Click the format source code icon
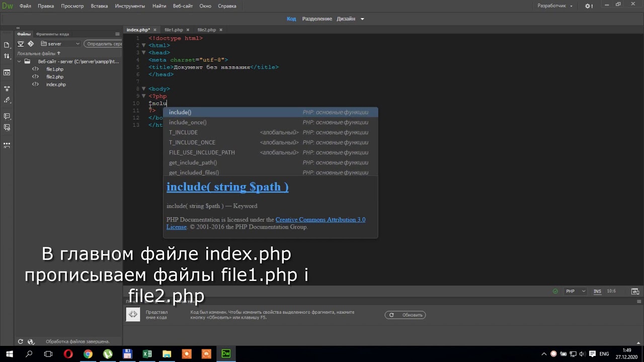 (7, 100)
